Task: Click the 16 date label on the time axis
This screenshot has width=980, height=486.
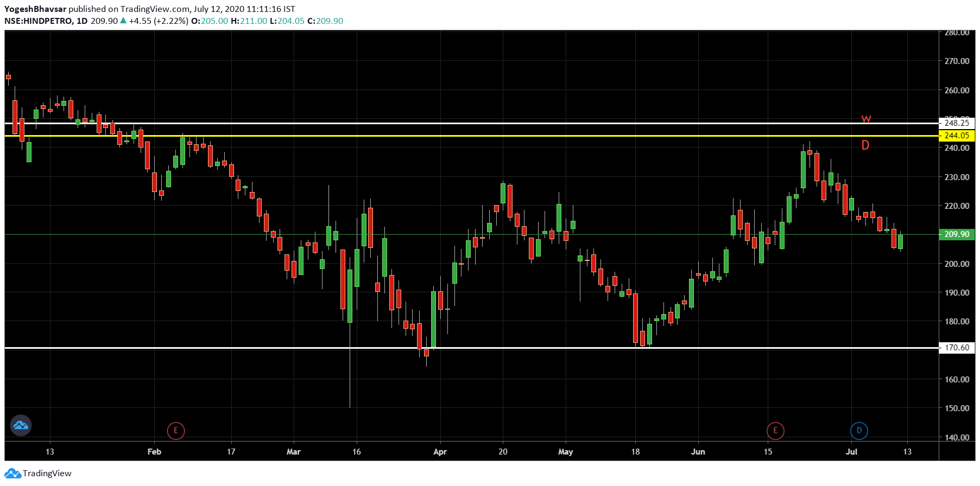Action: tap(356, 451)
